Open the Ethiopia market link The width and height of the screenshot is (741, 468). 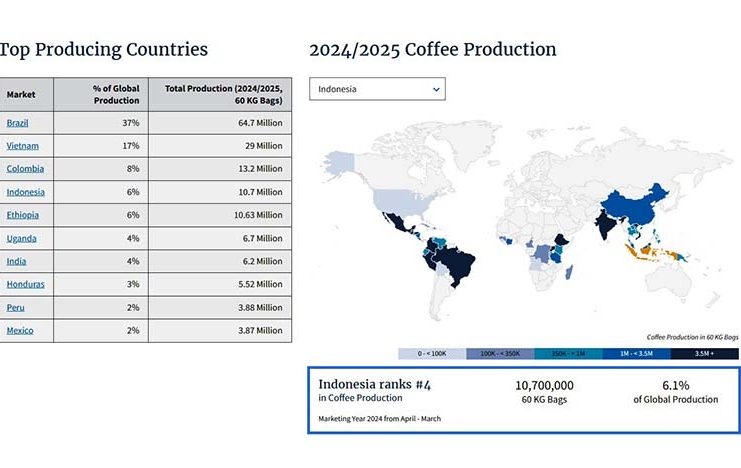[x=23, y=215]
